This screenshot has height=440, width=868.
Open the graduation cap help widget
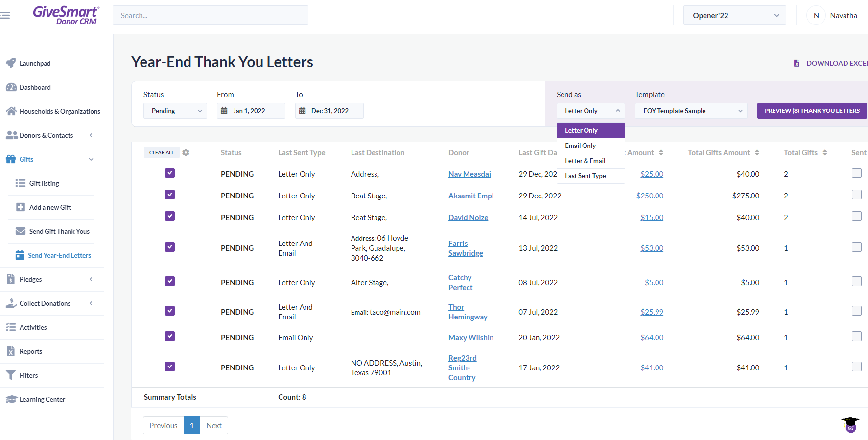click(x=851, y=425)
